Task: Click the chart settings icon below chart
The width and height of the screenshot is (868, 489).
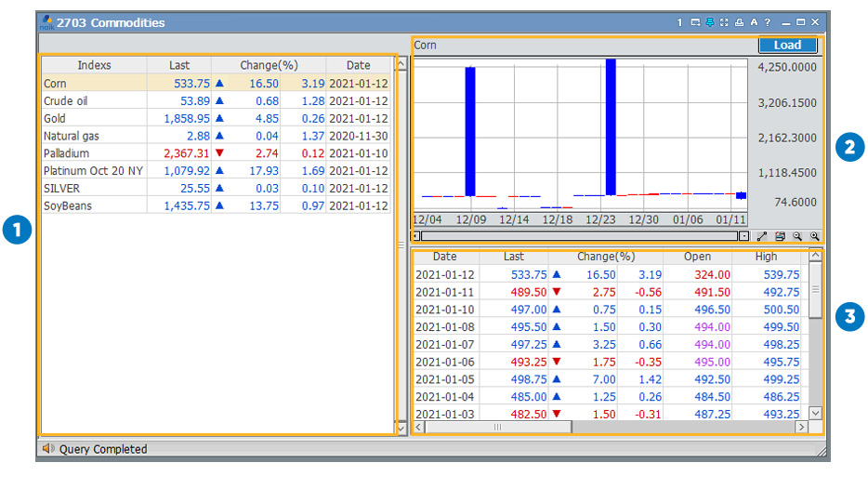Action: tap(781, 236)
